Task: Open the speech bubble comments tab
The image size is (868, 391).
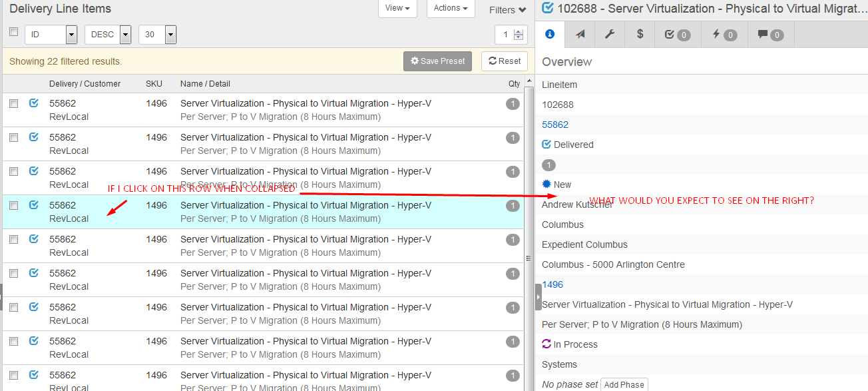Action: tap(771, 35)
